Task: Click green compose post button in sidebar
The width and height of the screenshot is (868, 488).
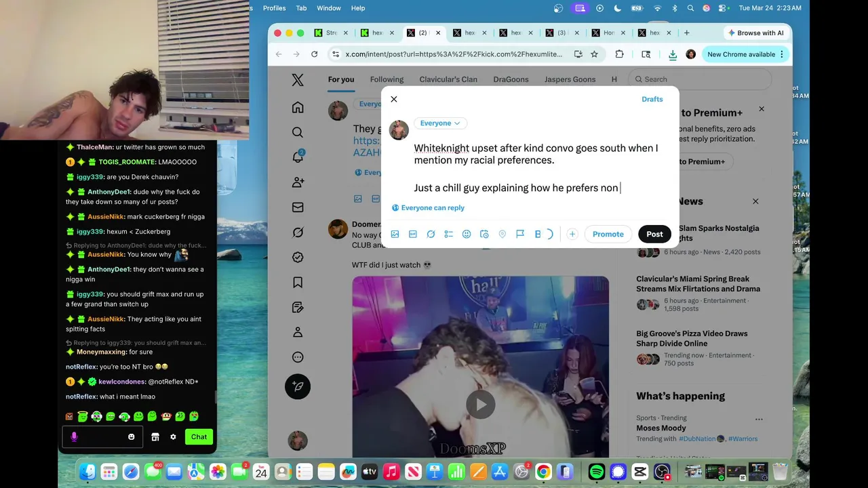Action: (x=298, y=386)
